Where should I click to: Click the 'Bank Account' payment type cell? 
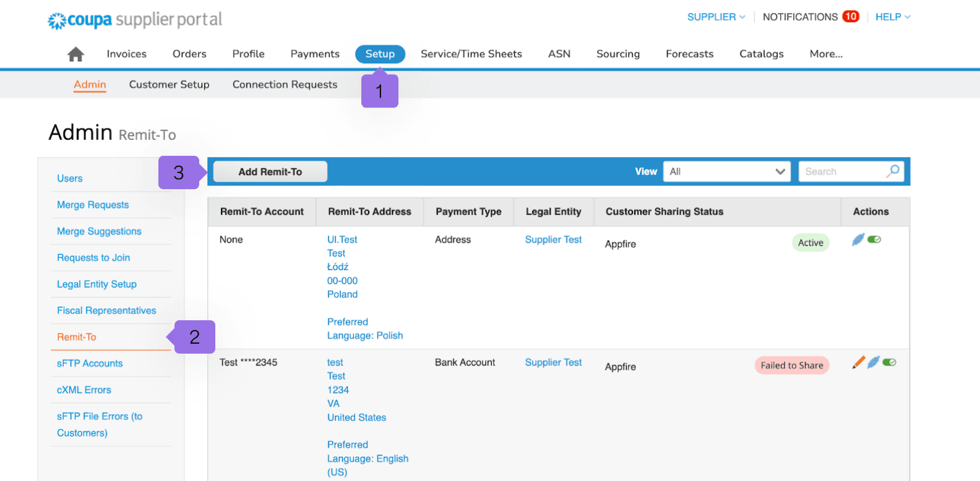465,362
